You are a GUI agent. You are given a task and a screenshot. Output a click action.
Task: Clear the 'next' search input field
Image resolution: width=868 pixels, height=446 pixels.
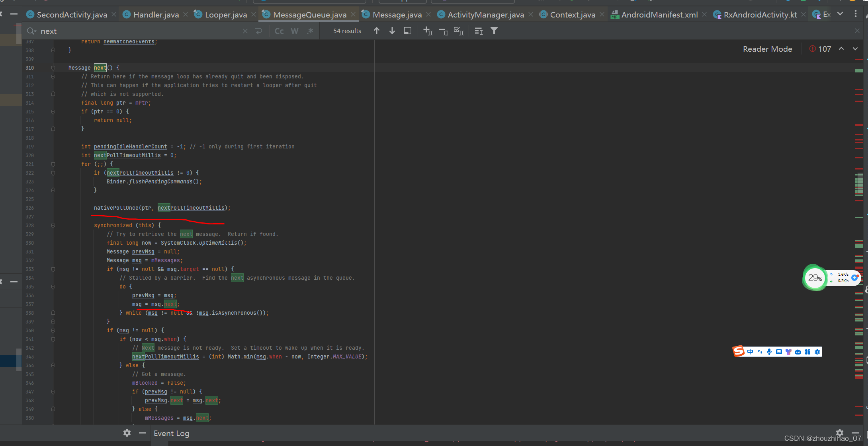click(245, 31)
